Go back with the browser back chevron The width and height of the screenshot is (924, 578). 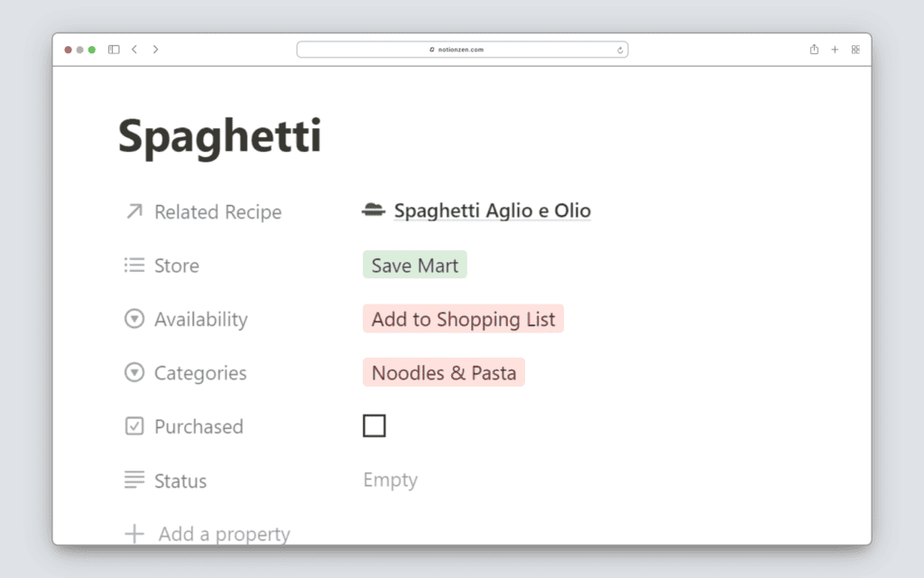click(134, 50)
